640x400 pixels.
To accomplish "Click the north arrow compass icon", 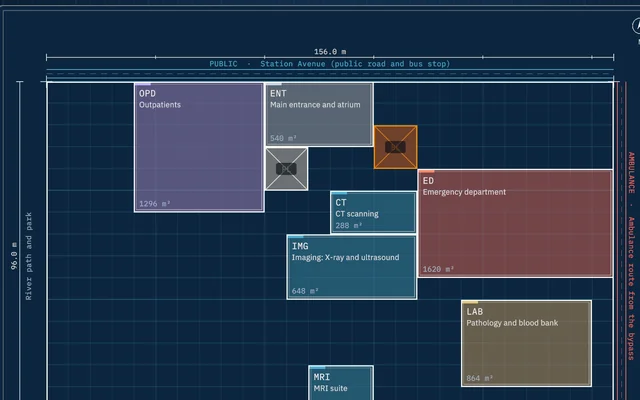I will pyautogui.click(x=637, y=27).
